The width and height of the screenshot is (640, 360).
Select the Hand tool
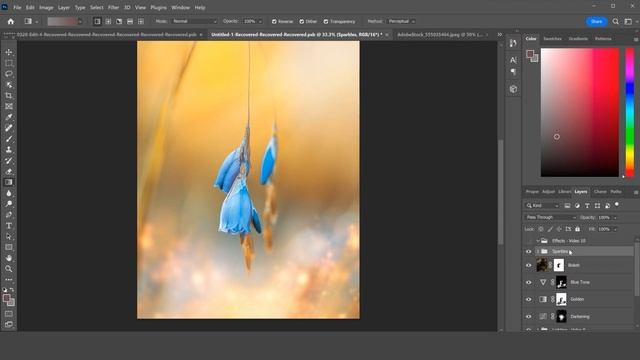(x=9, y=258)
